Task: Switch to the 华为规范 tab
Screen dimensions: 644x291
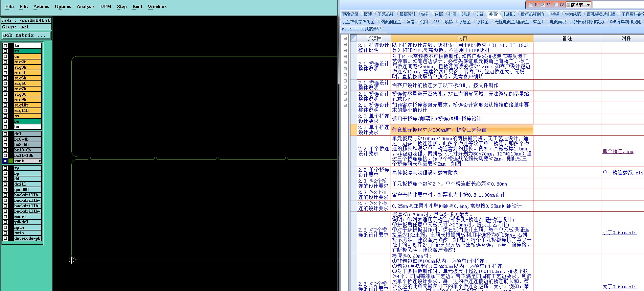Action: (573, 14)
